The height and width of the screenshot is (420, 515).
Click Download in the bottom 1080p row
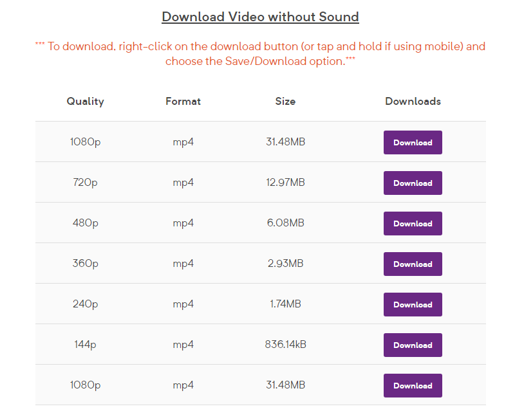(x=413, y=385)
